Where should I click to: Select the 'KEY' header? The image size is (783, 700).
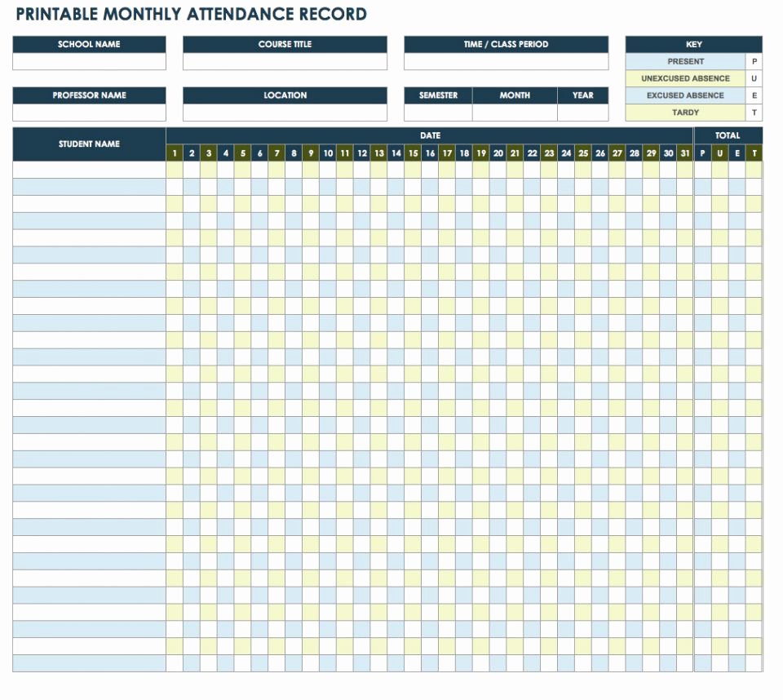pos(693,45)
